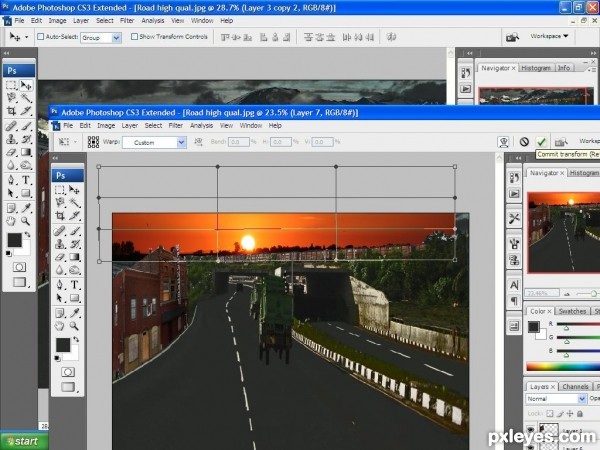This screenshot has height=450, width=600.
Task: Click the Windows start button
Action: 24,442
